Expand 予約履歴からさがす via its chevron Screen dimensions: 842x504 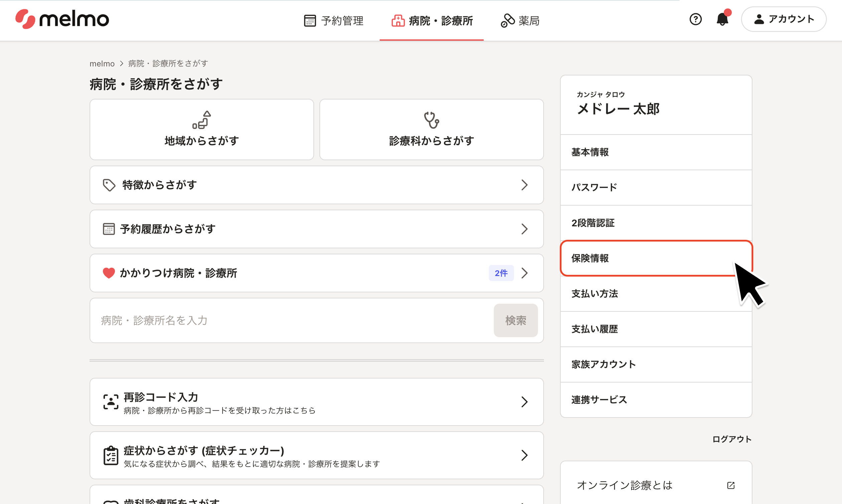point(524,229)
